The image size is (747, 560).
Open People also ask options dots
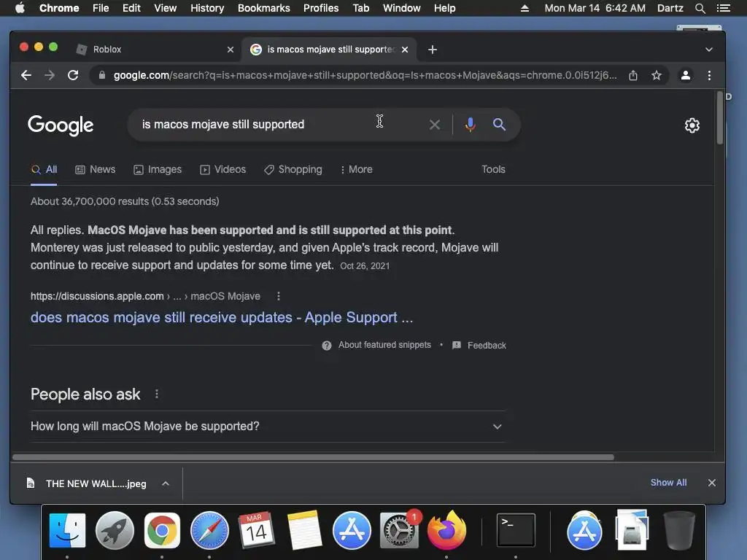coord(157,394)
